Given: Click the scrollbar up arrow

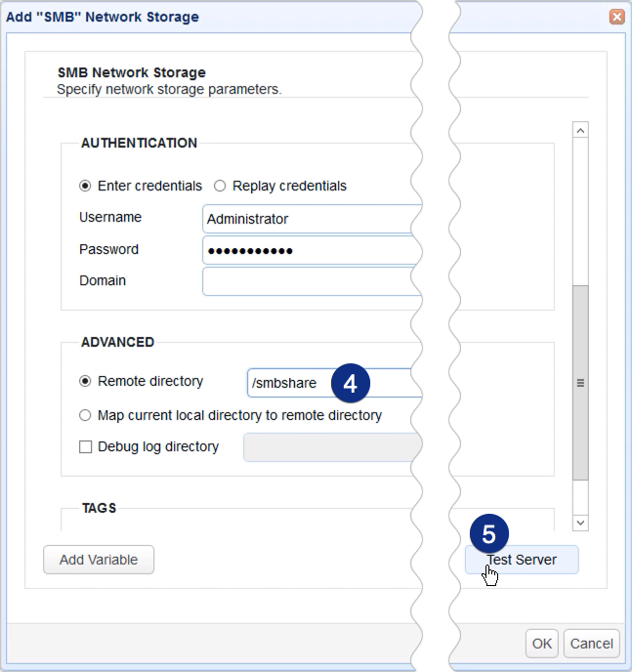Looking at the screenshot, I should 580,131.
